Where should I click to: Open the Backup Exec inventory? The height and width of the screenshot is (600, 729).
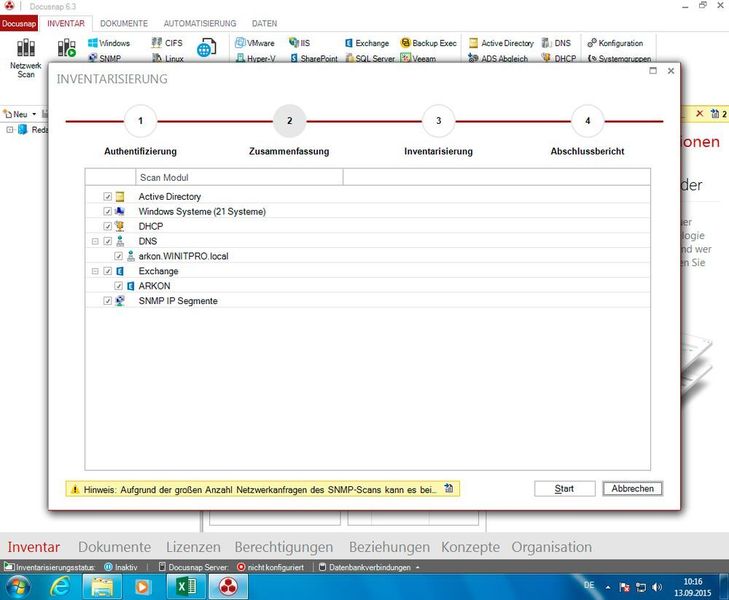(x=429, y=43)
